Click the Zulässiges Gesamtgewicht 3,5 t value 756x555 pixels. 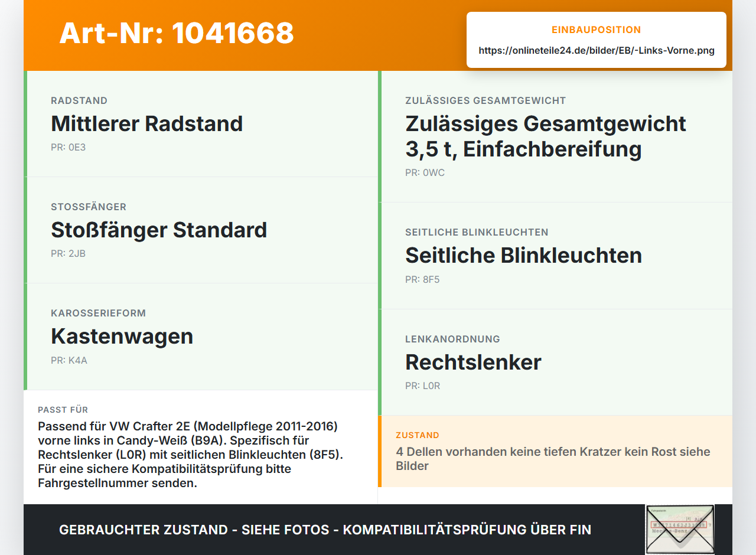click(546, 136)
